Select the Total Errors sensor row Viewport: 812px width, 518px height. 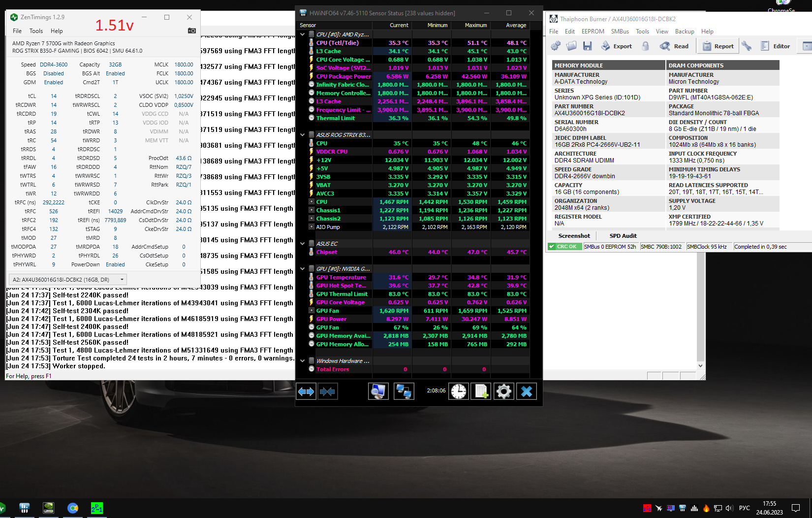pyautogui.click(x=418, y=369)
